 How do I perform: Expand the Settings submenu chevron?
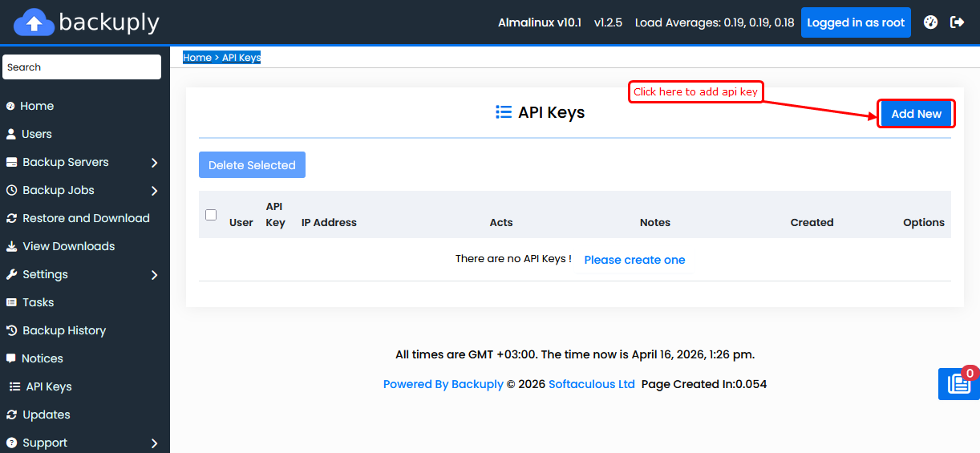154,275
